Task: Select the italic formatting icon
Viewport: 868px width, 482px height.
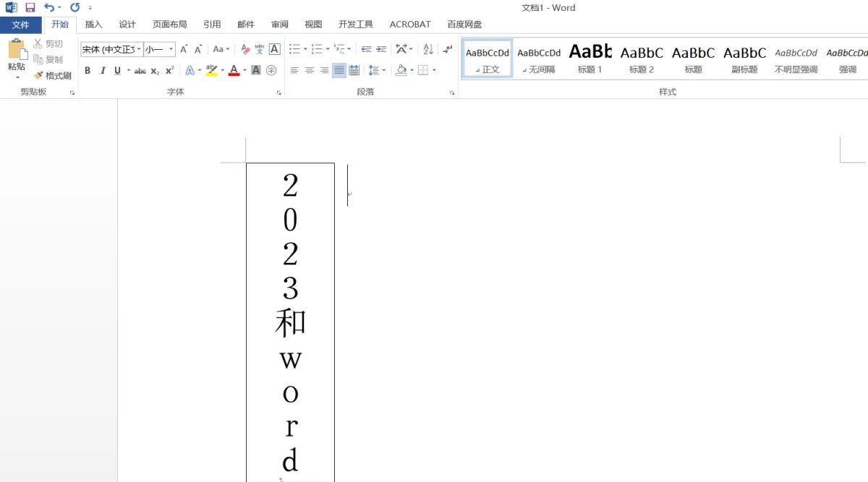Action: pos(103,70)
